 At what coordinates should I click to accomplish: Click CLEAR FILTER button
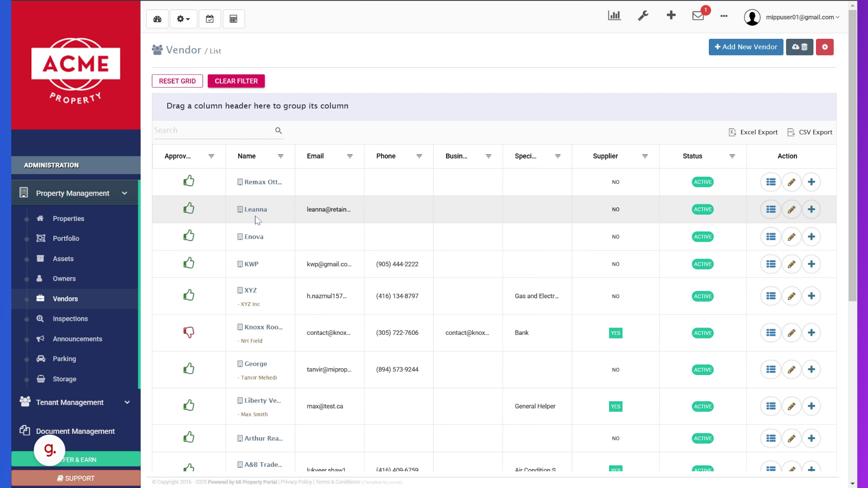[236, 81]
